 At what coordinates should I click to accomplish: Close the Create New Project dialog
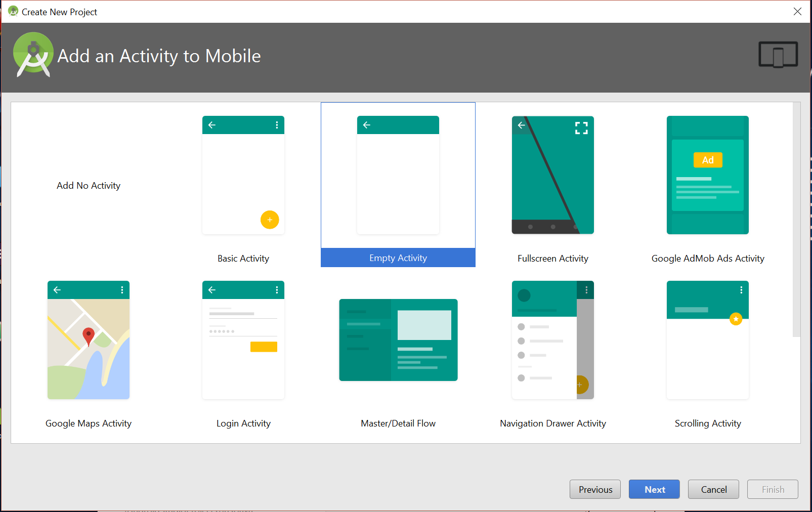(797, 12)
